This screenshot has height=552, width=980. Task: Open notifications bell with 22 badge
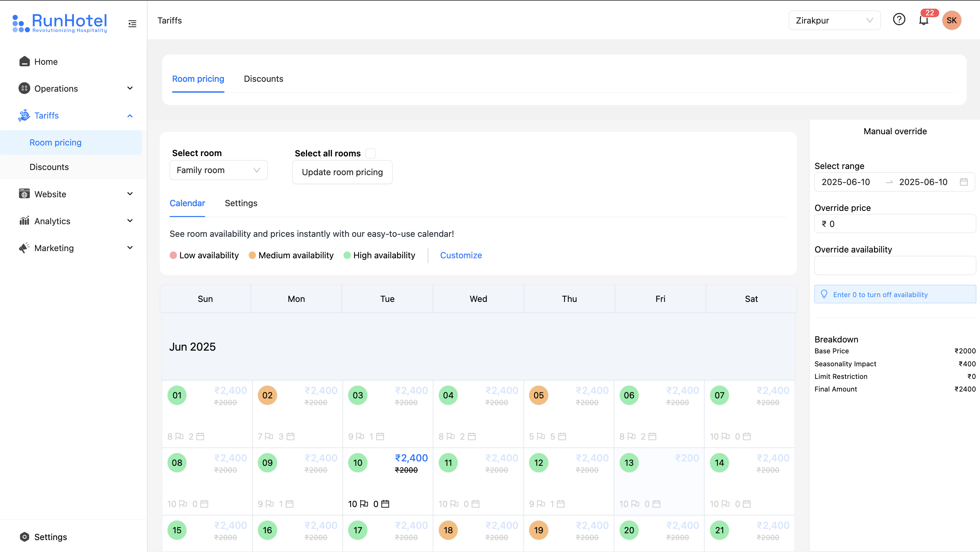click(x=924, y=20)
